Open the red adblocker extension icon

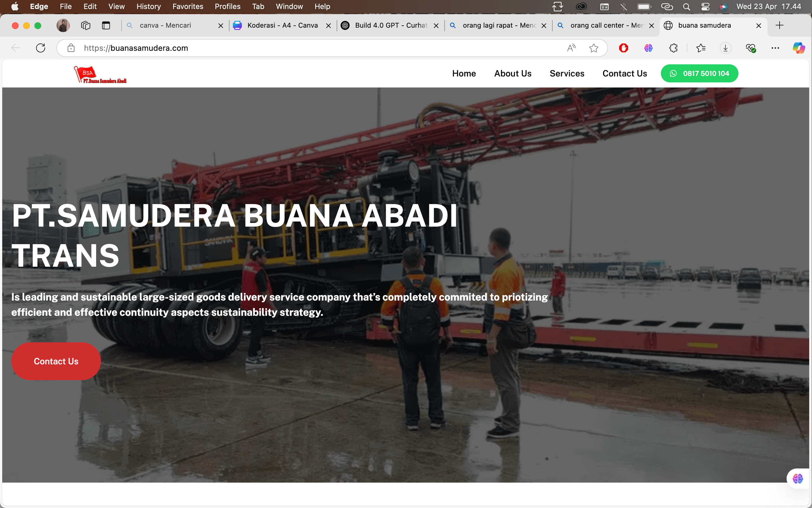point(623,48)
